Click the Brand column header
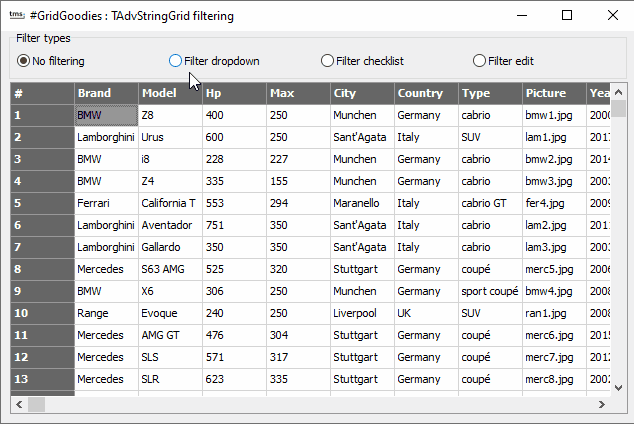Image resolution: width=634 pixels, height=426 pixels. coord(106,93)
